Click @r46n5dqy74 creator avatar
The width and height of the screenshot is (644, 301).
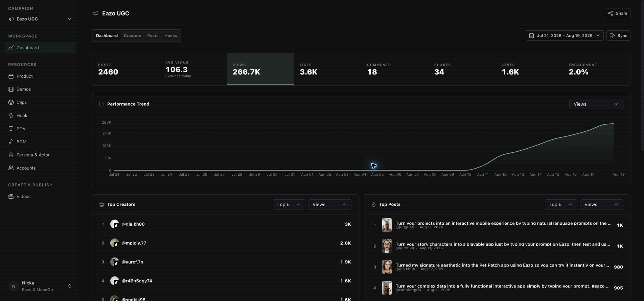click(x=114, y=281)
